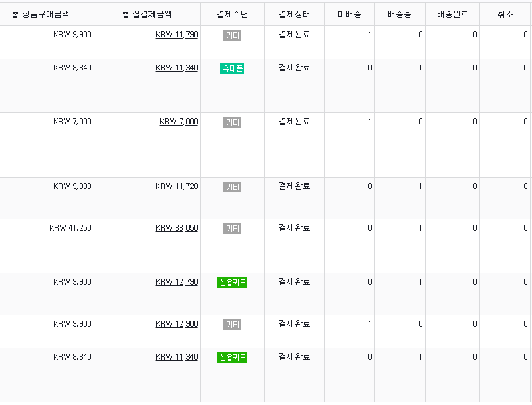
Task: Click 취소 count 0 in the KRW 11,720 row
Action: pyautogui.click(x=525, y=186)
